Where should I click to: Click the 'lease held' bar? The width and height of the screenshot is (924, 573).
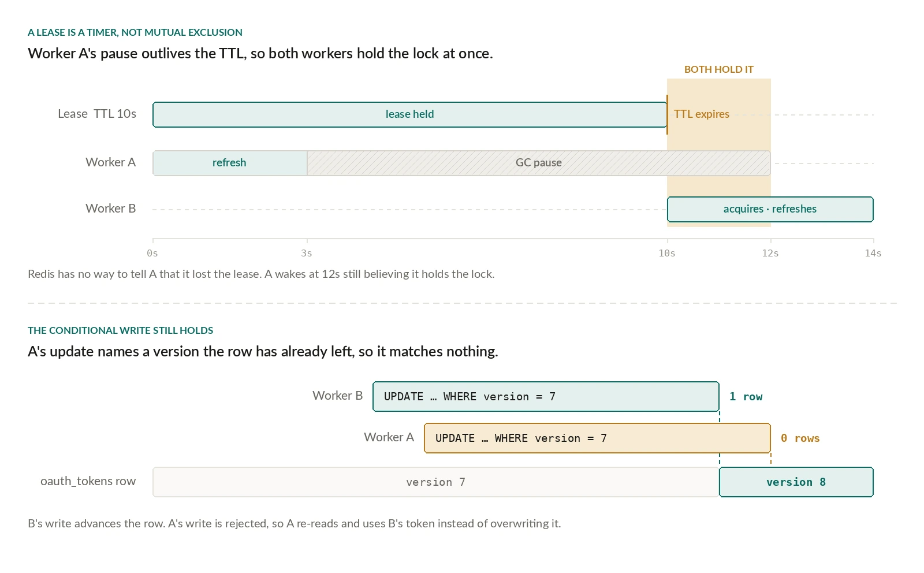coord(410,114)
